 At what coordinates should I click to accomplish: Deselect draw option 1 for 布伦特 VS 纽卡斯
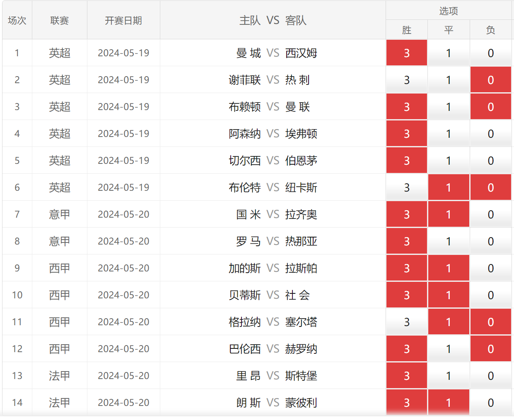(449, 187)
